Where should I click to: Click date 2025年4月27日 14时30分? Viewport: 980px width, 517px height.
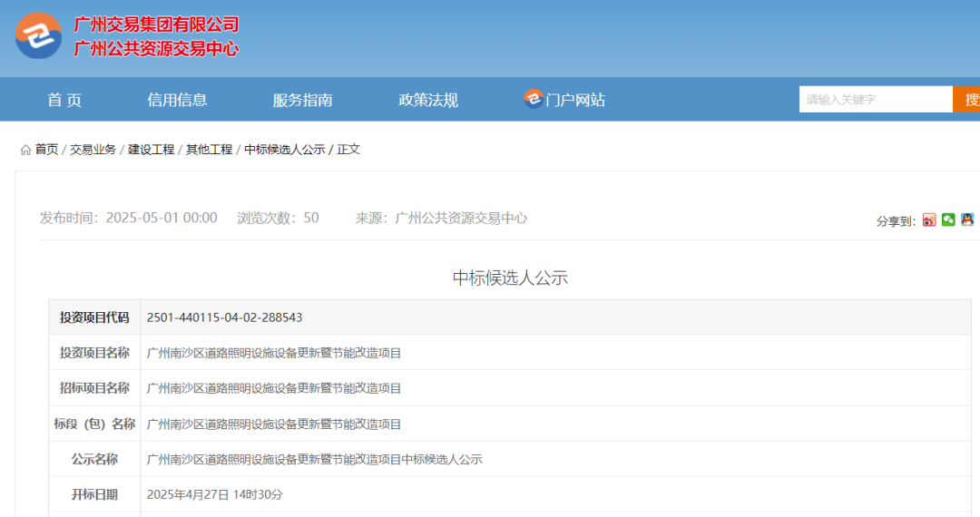(214, 494)
